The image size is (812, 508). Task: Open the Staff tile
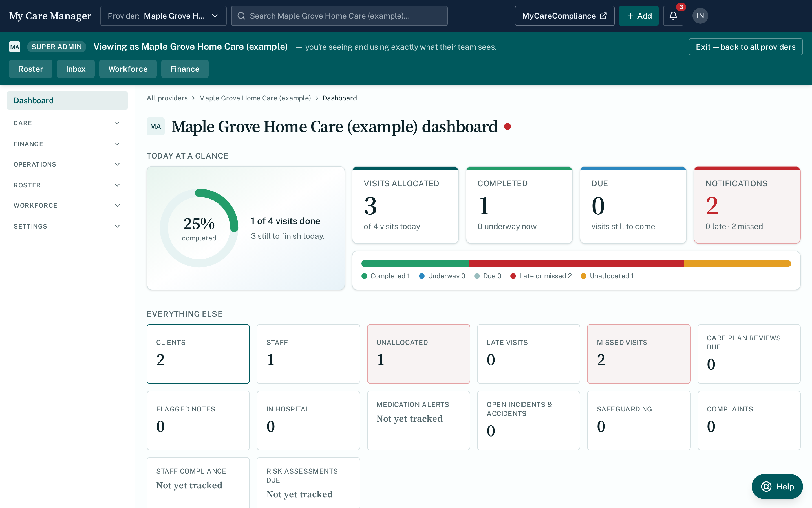click(x=308, y=354)
